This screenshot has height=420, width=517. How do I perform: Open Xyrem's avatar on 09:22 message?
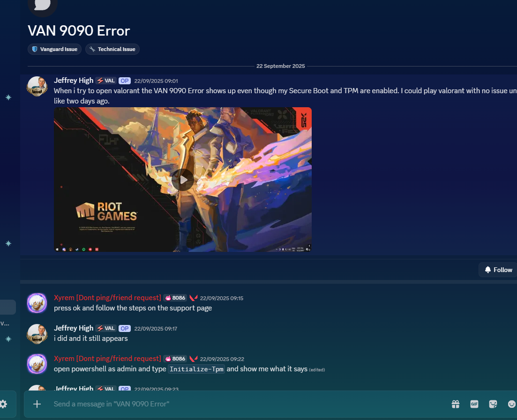[37, 364]
